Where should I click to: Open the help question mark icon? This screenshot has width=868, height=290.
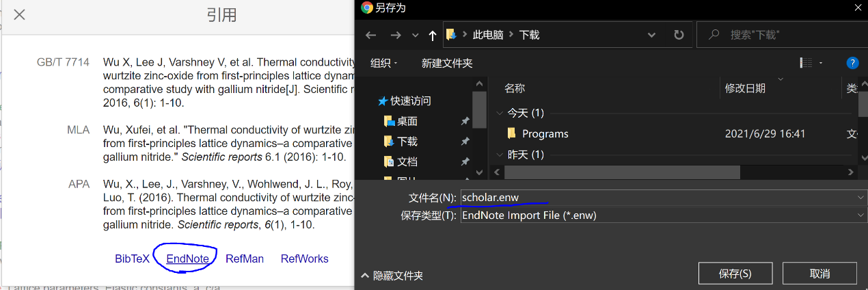(852, 63)
